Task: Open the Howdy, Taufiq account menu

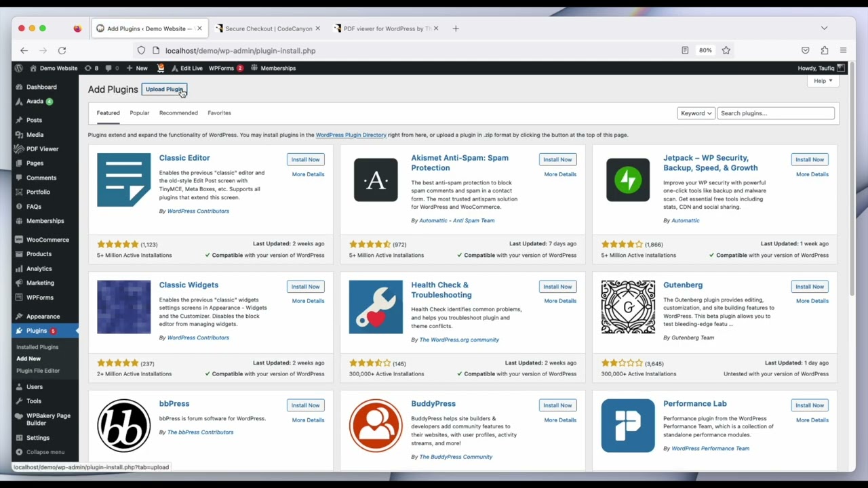Action: (x=821, y=68)
